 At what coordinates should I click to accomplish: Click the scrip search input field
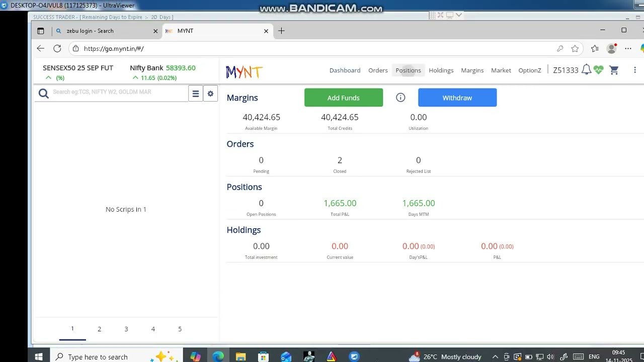[x=118, y=92]
